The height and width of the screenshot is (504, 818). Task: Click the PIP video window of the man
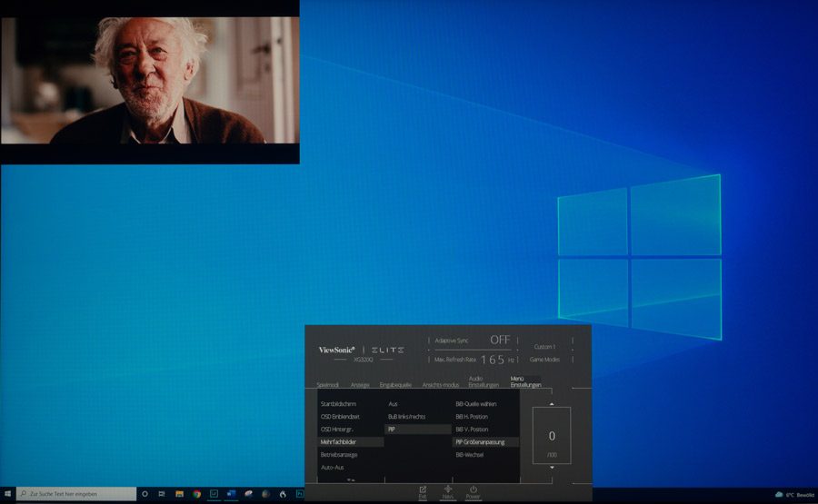pos(150,82)
